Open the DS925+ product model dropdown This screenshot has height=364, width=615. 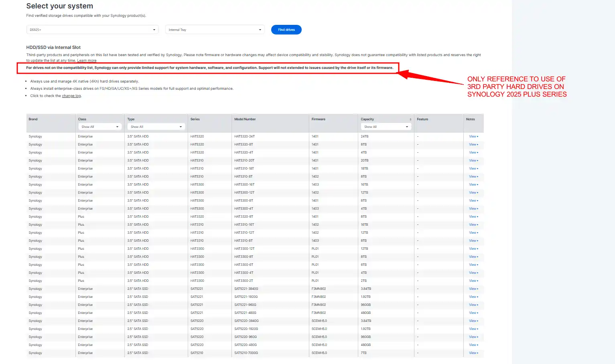tap(92, 30)
